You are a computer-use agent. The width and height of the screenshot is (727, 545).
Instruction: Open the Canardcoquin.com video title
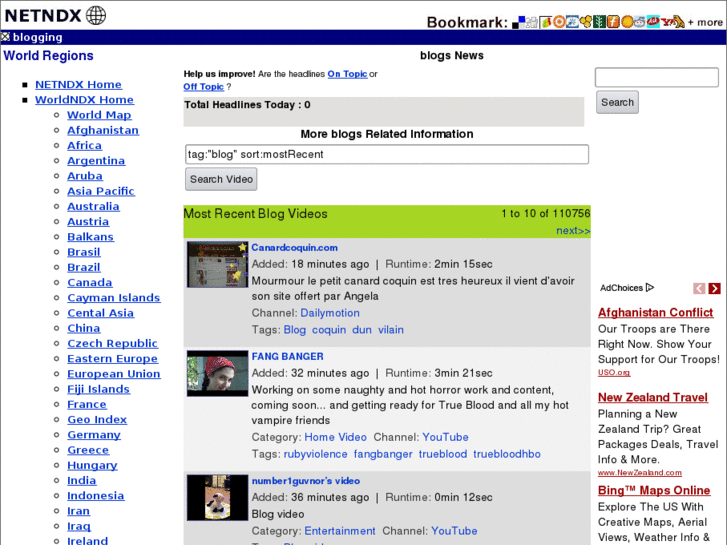pyautogui.click(x=294, y=248)
